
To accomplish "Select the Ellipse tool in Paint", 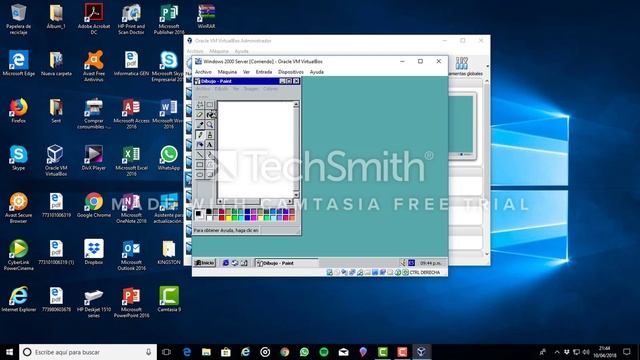I will click(x=200, y=175).
